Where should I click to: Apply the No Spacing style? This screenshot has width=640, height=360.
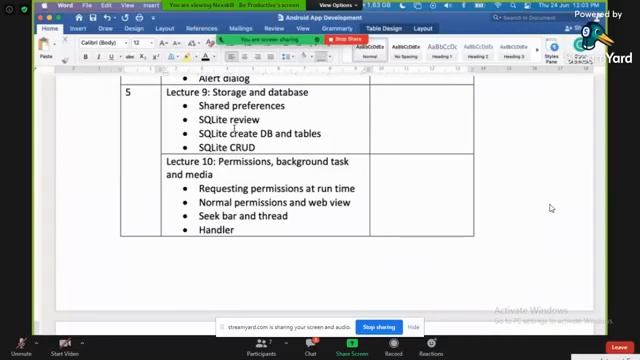[x=406, y=51]
